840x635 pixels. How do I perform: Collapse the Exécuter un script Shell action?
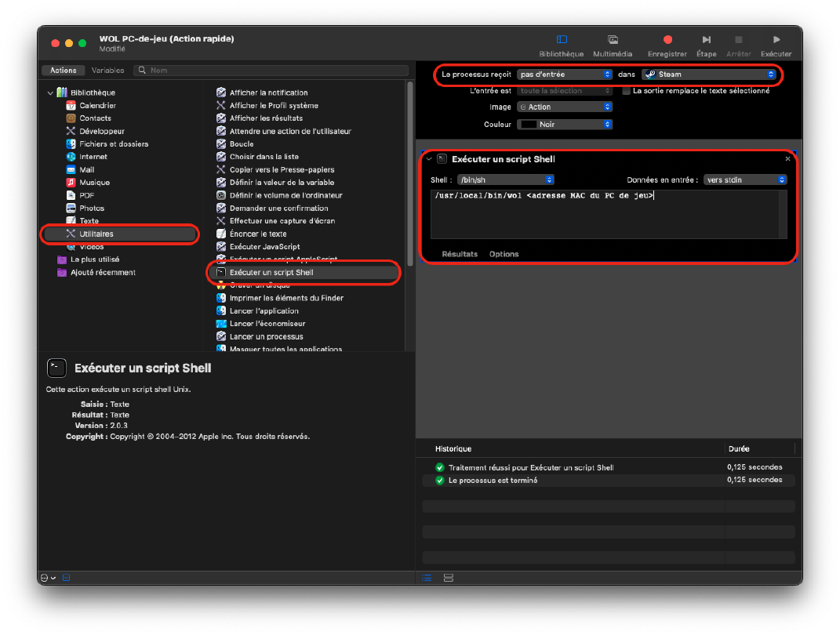click(430, 158)
